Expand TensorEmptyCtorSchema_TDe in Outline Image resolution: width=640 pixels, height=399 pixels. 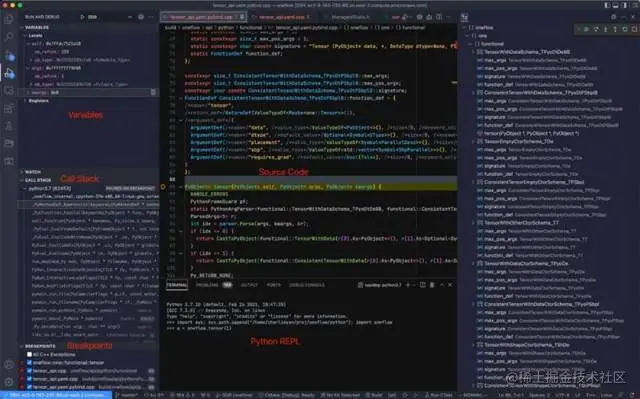(474, 142)
